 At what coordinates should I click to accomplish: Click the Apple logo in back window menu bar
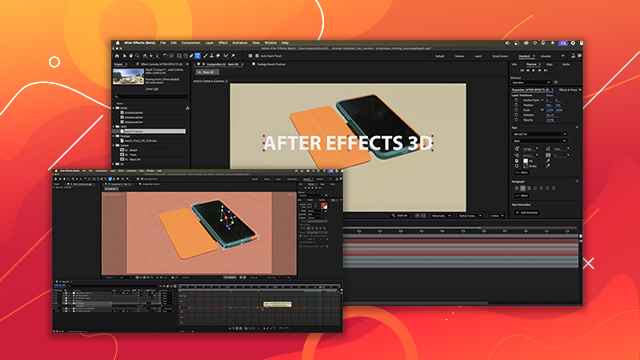(x=118, y=43)
